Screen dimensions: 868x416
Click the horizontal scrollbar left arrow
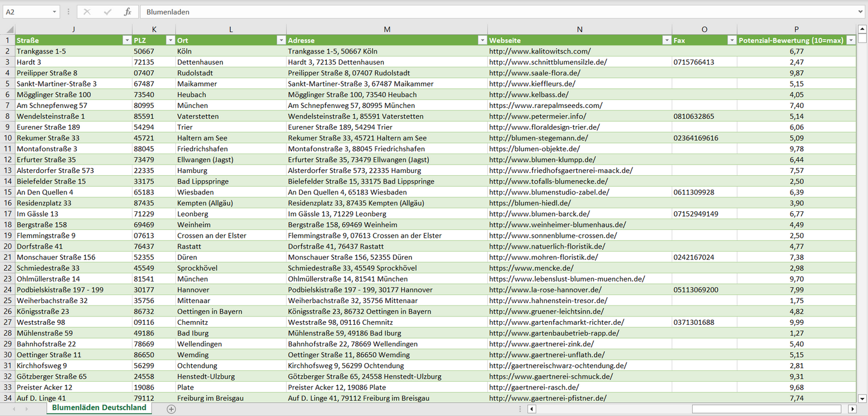[x=531, y=409]
